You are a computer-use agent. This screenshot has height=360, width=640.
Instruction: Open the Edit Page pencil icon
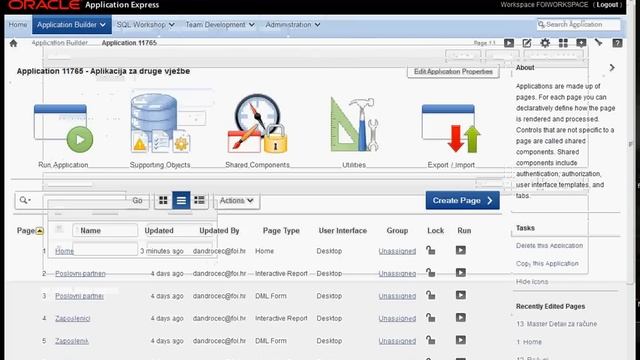527,43
